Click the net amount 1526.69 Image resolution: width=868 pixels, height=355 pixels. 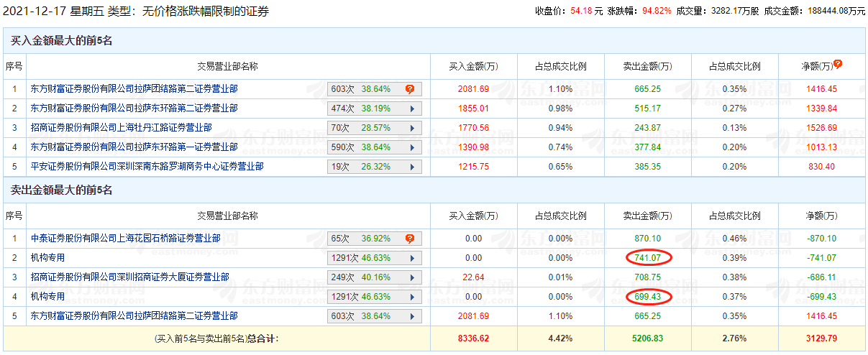[x=822, y=128]
